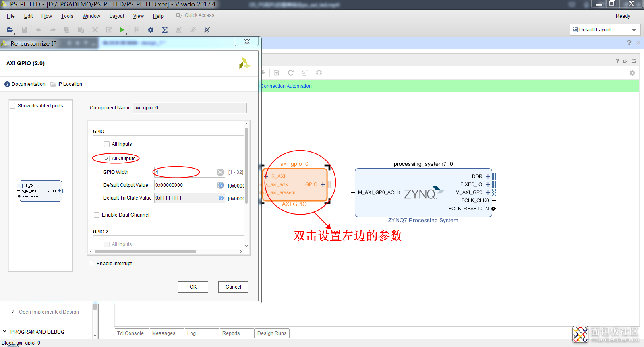The height and width of the screenshot is (347, 644).
Task: Toggle GPIO 2 All Inputs checkbox
Action: (x=107, y=244)
